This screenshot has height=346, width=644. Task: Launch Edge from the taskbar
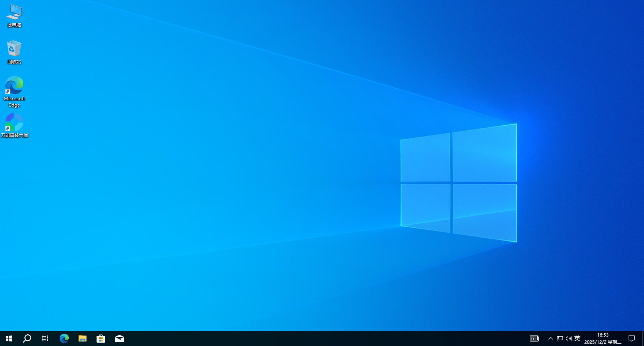coord(64,338)
